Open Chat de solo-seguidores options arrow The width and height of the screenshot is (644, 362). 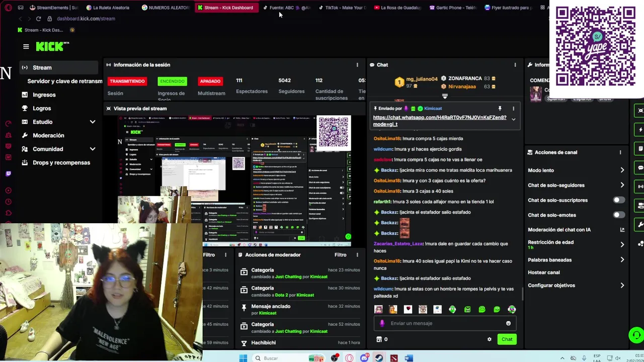point(622,185)
